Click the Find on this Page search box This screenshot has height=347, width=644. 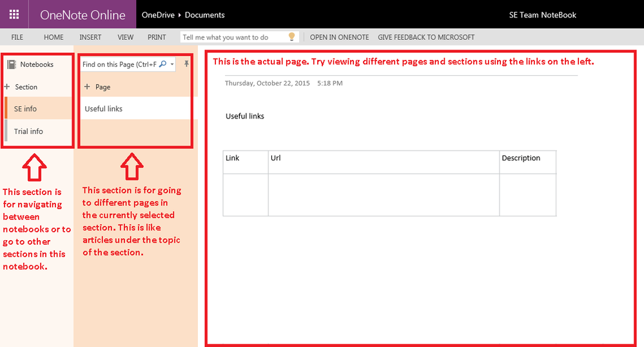point(128,64)
